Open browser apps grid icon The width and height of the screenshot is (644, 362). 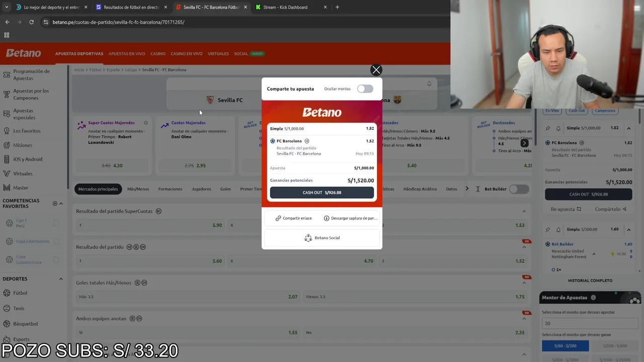(x=7, y=35)
